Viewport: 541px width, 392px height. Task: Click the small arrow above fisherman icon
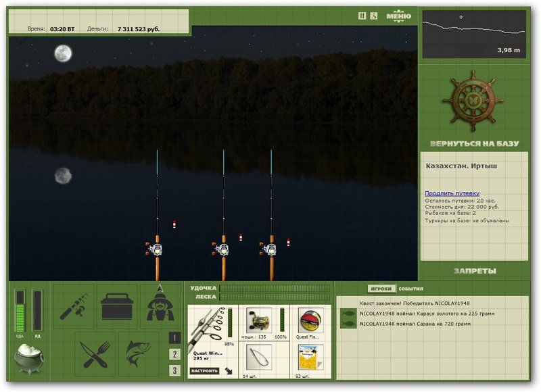click(160, 287)
